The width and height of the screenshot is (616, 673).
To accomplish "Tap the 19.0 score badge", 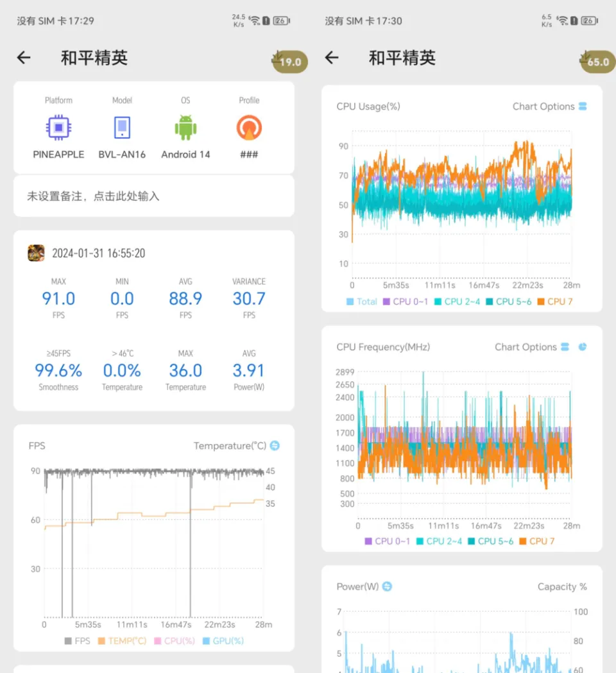I will (x=289, y=62).
